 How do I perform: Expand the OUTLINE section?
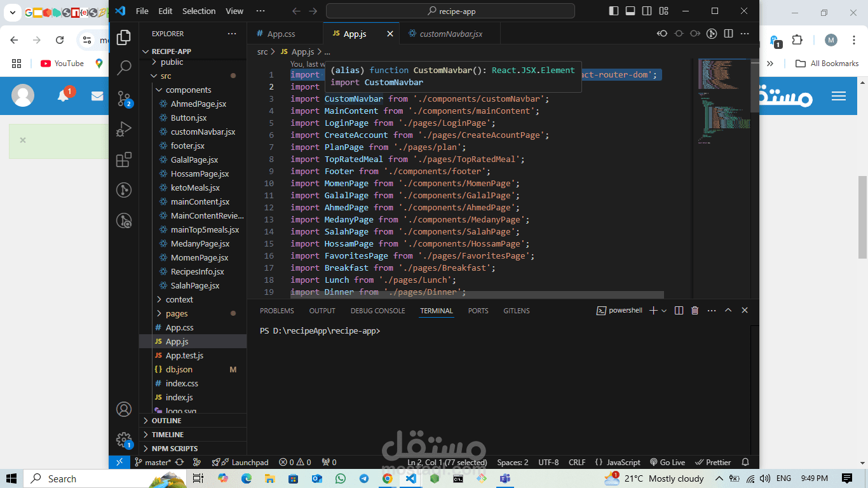pyautogui.click(x=166, y=421)
